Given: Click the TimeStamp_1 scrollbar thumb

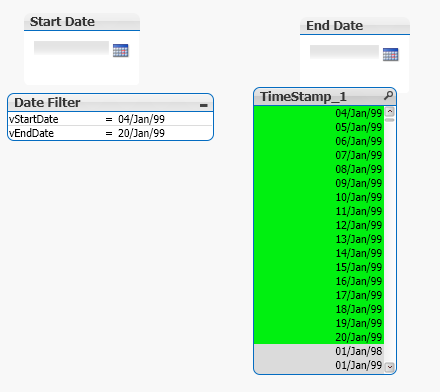Looking at the screenshot, I should pyautogui.click(x=390, y=120).
